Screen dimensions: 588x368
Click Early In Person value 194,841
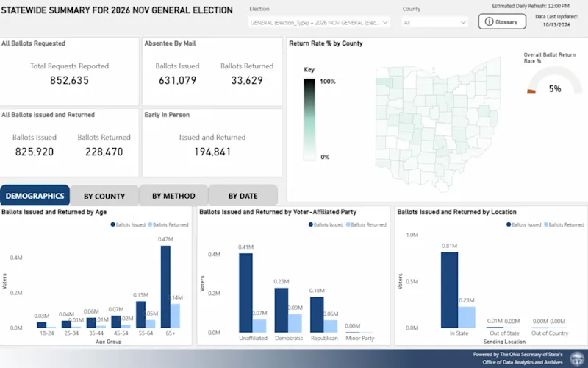click(x=212, y=152)
